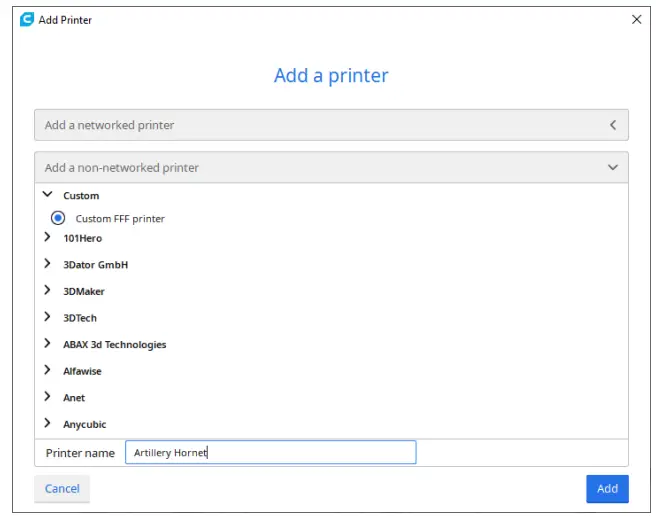This screenshot has width=656, height=516.
Task: Click the Add a networked printer heading
Action: 110,125
